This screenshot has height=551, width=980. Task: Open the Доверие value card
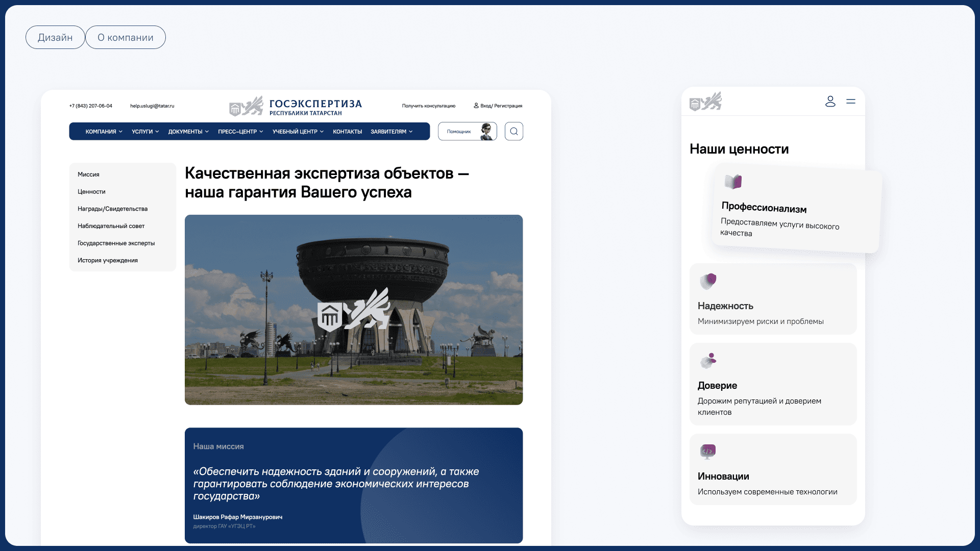(x=773, y=384)
